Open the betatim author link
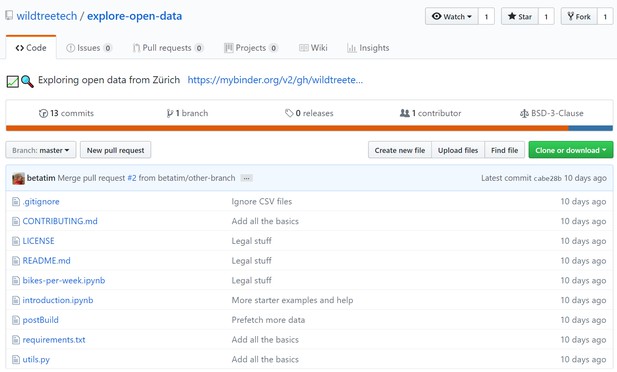The height and width of the screenshot is (372, 617). click(x=41, y=178)
